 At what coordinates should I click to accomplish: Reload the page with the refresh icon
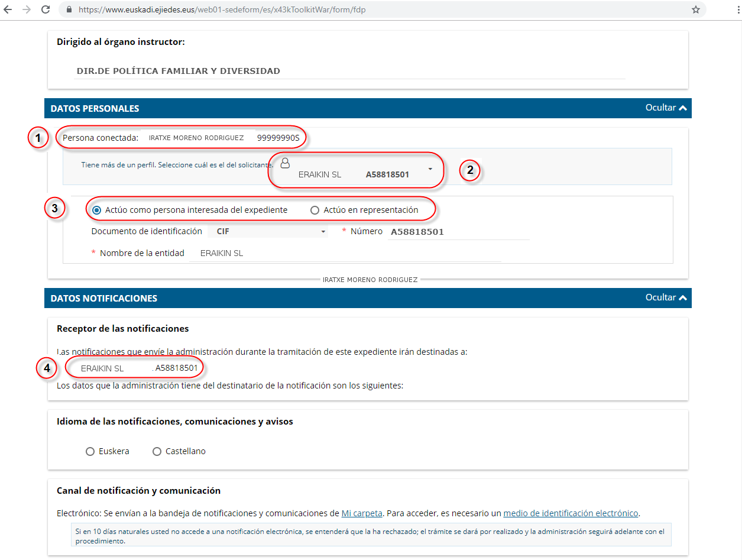click(46, 9)
